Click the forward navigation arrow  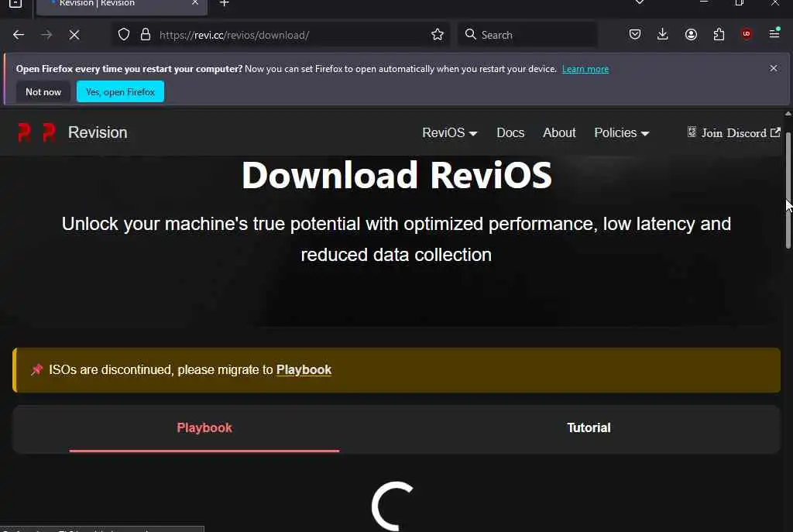(x=46, y=35)
